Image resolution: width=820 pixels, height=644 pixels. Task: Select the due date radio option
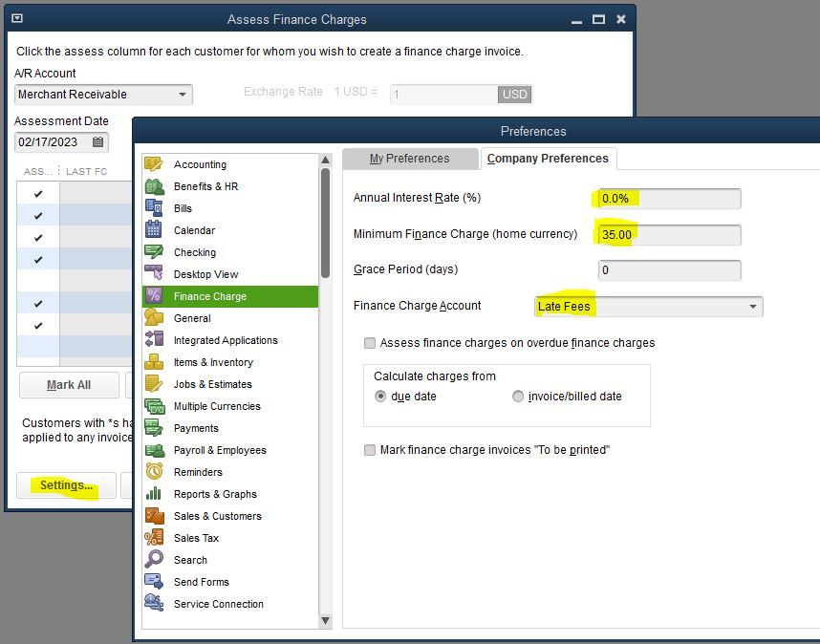(380, 397)
